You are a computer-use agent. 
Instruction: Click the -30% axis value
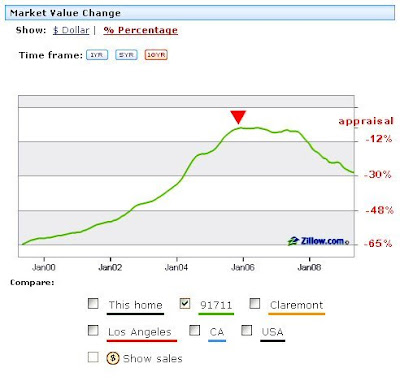coord(378,174)
